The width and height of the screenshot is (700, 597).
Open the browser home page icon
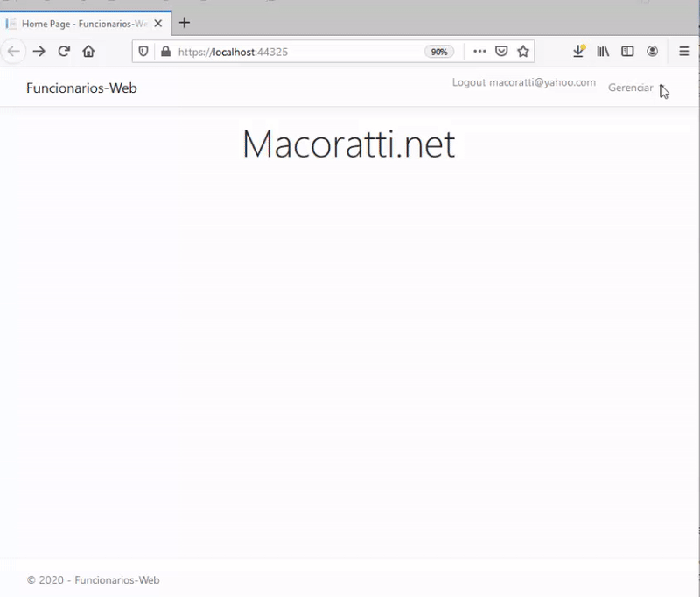(88, 52)
